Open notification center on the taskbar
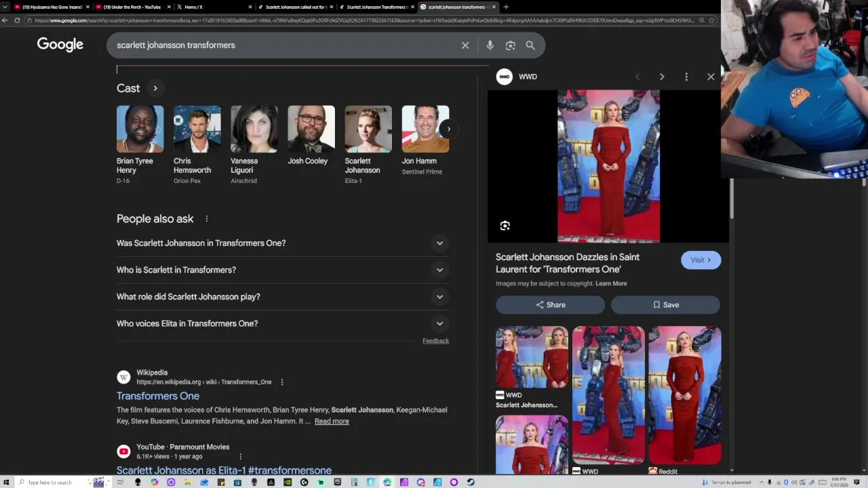868x488 pixels. click(856, 483)
